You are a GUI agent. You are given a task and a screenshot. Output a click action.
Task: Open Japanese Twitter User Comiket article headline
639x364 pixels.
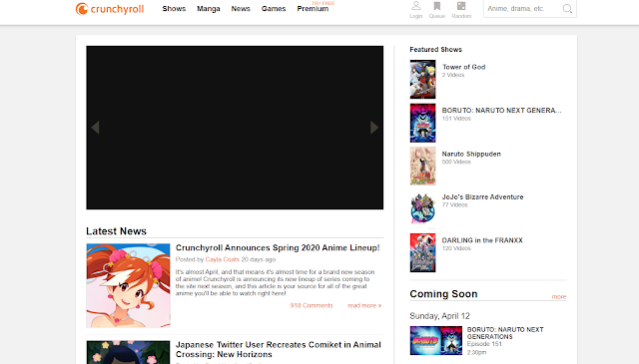[x=279, y=349]
